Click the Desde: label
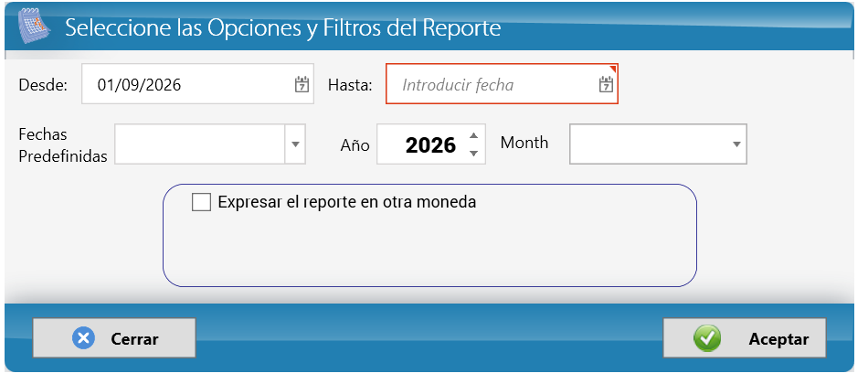The height and width of the screenshot is (384, 868). pyautogui.click(x=43, y=85)
